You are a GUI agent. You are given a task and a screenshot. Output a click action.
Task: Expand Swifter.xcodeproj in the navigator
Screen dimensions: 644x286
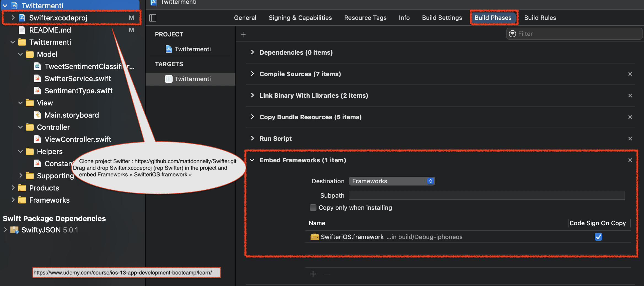13,18
